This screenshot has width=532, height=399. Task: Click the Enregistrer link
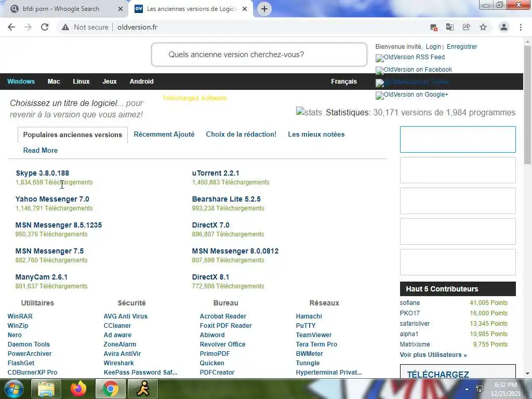coord(462,47)
